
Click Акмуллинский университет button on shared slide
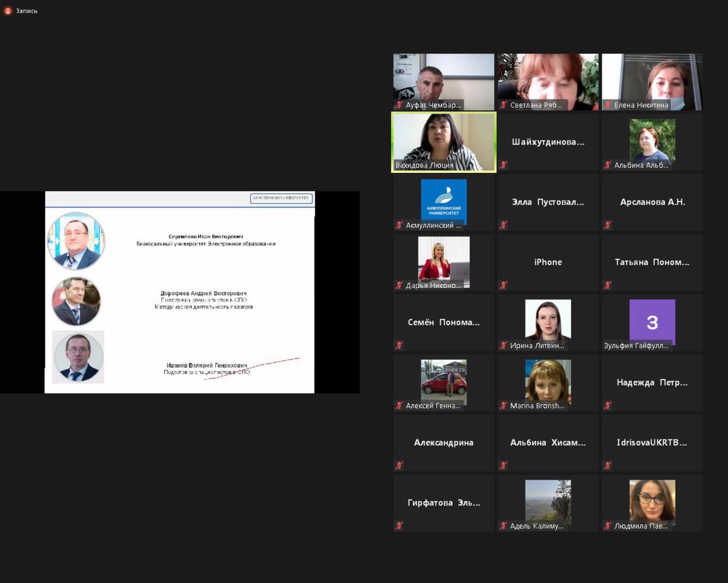(281, 198)
